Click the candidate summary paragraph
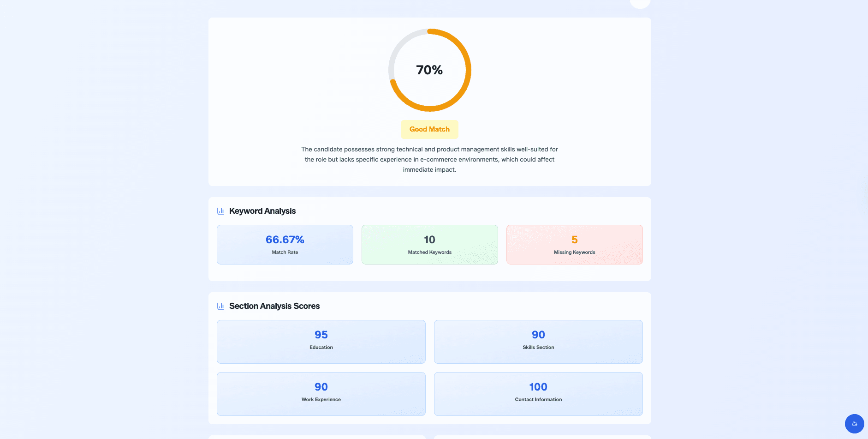This screenshot has width=868, height=439. tap(429, 159)
